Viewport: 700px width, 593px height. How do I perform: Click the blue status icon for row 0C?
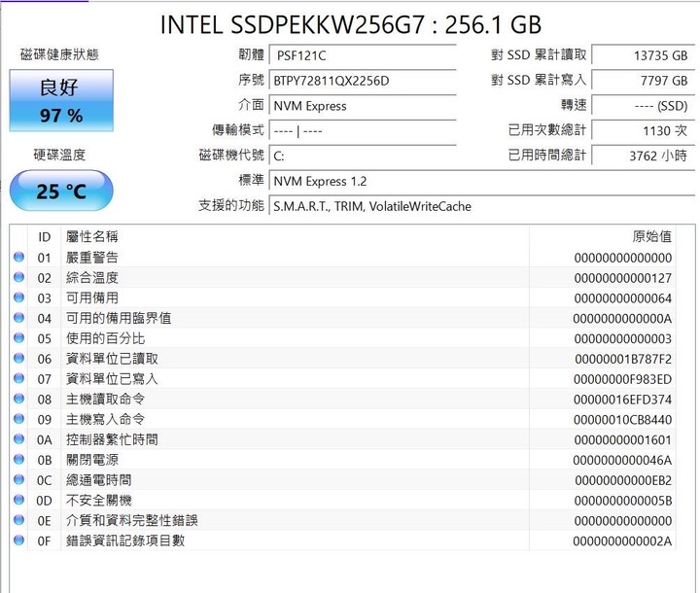(18, 479)
